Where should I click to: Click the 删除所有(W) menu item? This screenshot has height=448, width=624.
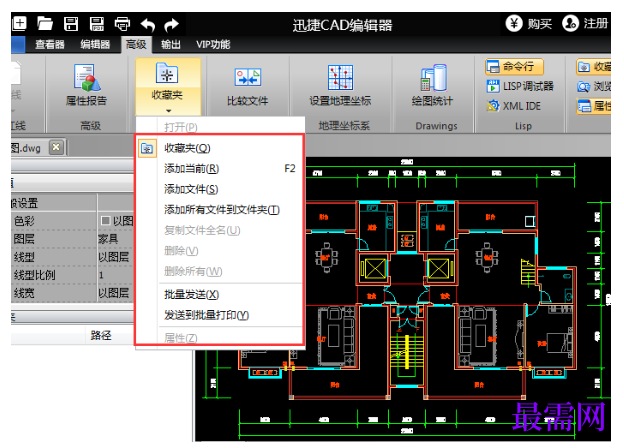(x=220, y=272)
